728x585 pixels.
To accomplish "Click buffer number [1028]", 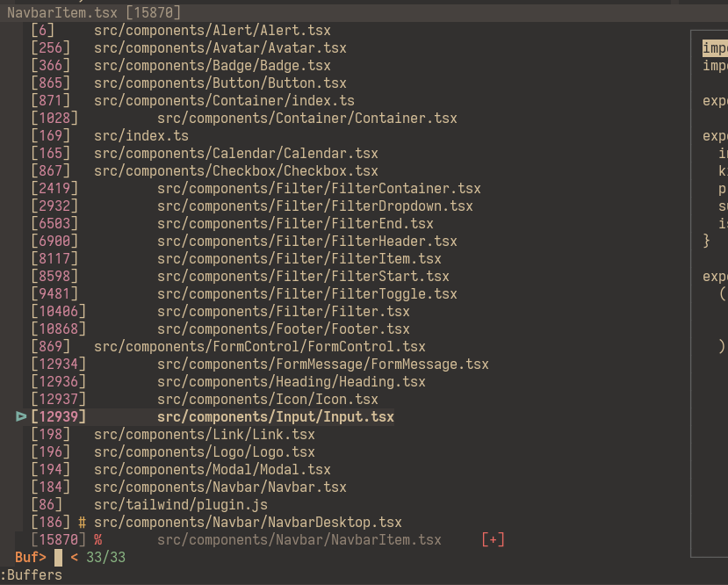I will [54, 119].
